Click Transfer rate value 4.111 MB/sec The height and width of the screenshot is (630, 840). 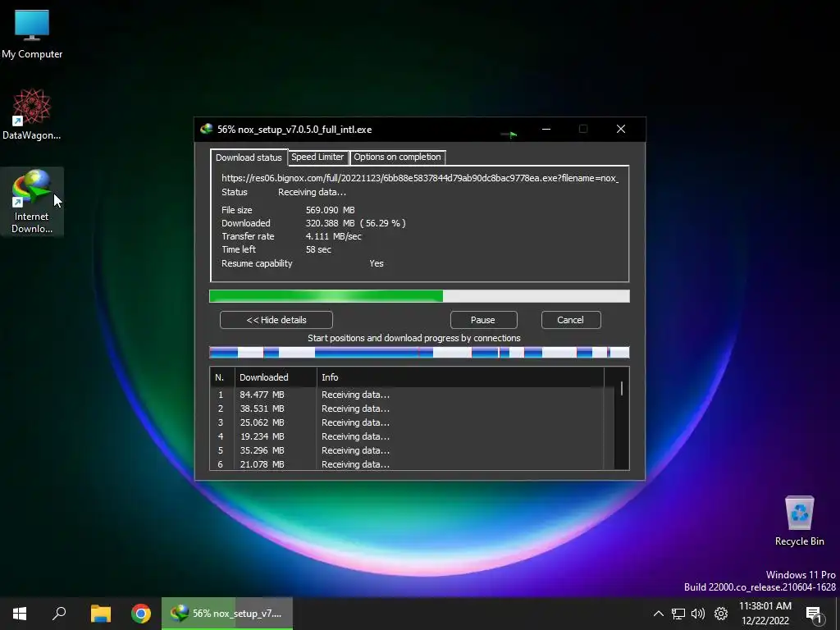coord(333,236)
